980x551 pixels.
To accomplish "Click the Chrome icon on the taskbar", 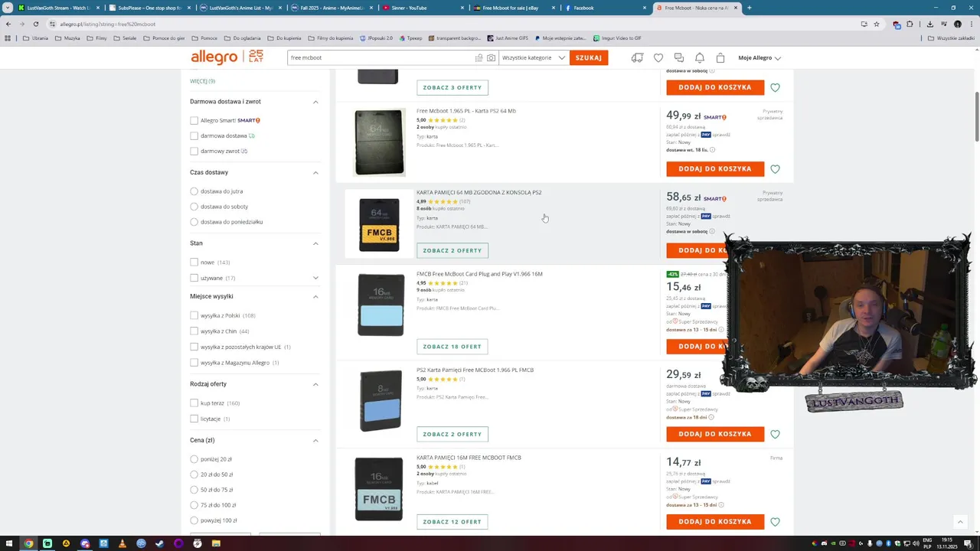I will (28, 543).
